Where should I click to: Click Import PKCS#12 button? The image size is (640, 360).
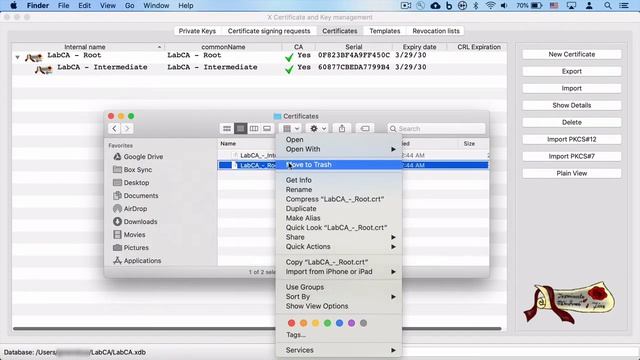(x=571, y=140)
